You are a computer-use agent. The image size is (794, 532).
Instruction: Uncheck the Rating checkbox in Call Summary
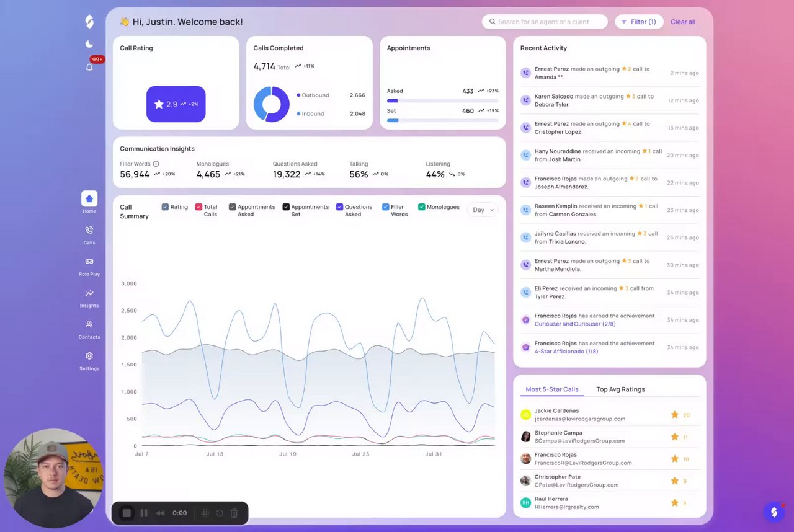165,207
